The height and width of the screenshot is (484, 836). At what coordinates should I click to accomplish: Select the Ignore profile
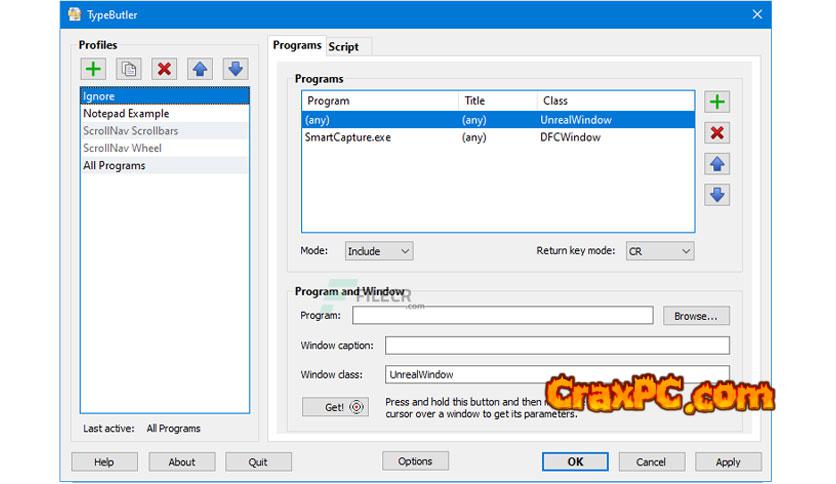tap(165, 96)
